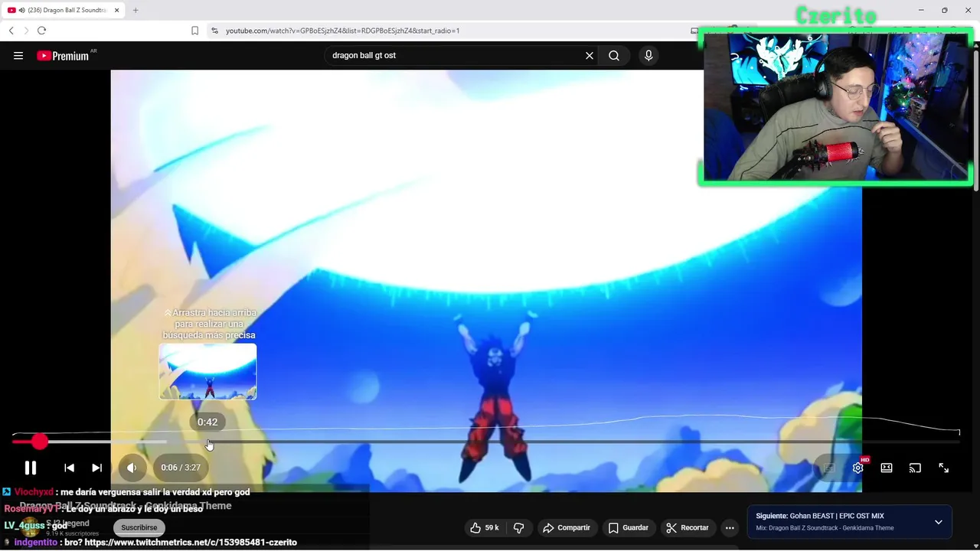Skip to the next video
Screen dimensions: 980x551
coord(96,468)
